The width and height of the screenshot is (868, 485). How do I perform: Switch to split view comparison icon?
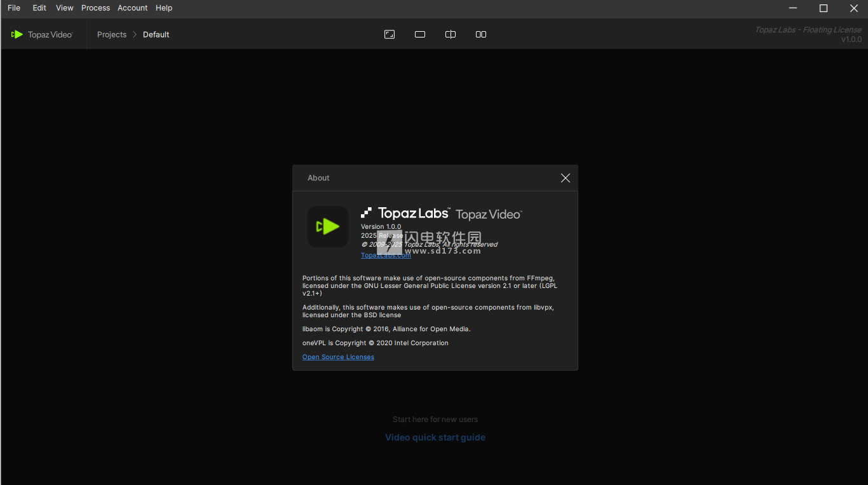pyautogui.click(x=451, y=34)
